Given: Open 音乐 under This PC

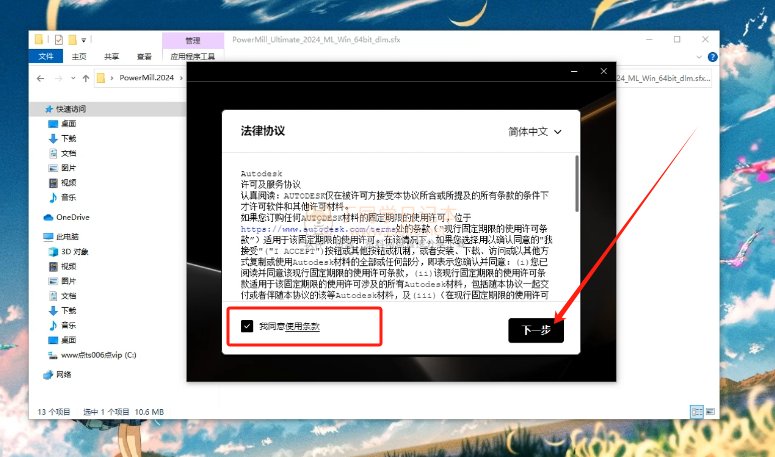Looking at the screenshot, I should coord(69,326).
